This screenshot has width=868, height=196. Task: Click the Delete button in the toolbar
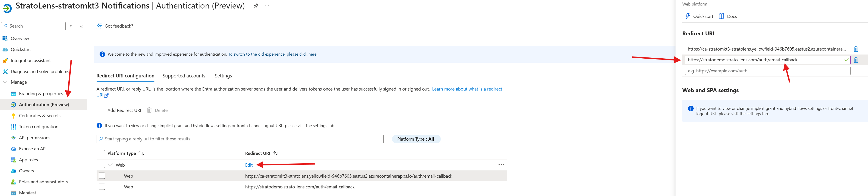(x=157, y=110)
